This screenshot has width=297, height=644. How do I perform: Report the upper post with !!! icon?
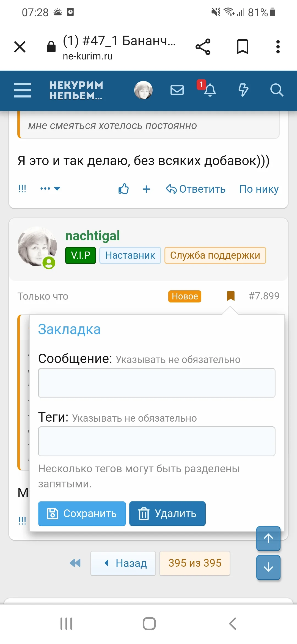(x=22, y=189)
